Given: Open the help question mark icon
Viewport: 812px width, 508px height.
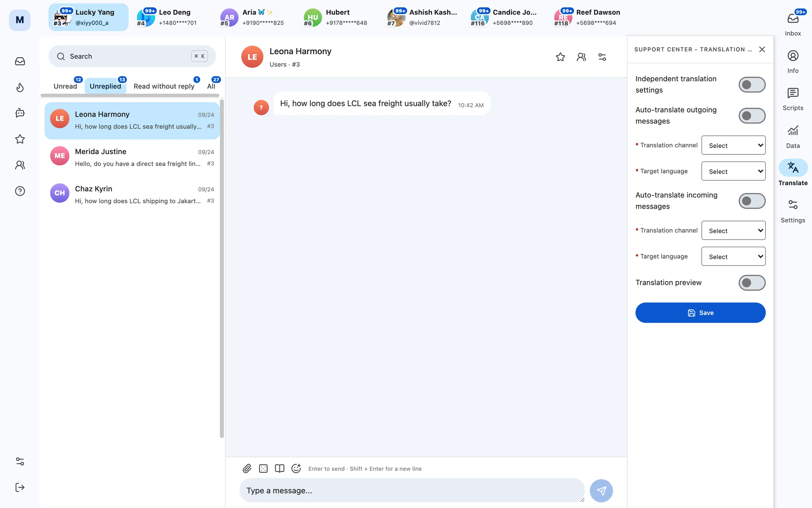Looking at the screenshot, I should pos(20,191).
